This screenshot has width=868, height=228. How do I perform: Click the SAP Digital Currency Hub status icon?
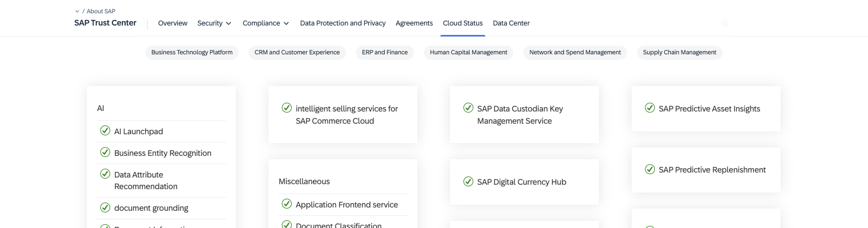point(468,181)
